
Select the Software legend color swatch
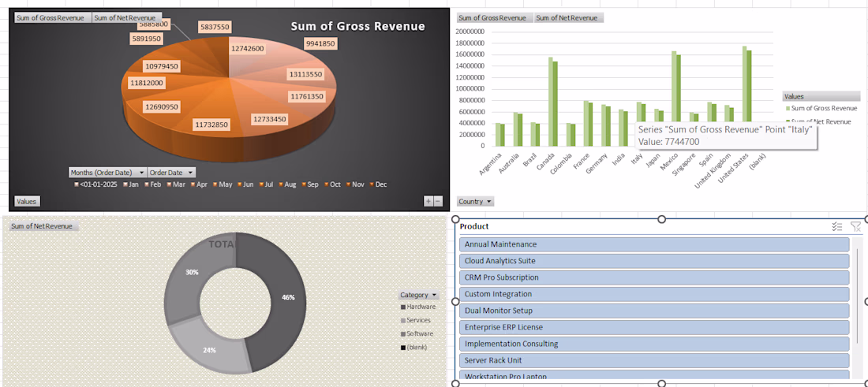[403, 334]
